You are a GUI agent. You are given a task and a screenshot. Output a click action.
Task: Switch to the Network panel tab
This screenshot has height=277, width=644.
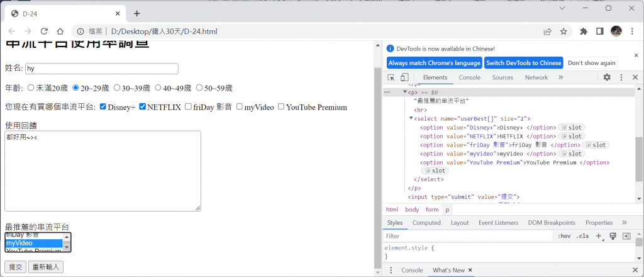pyautogui.click(x=536, y=77)
